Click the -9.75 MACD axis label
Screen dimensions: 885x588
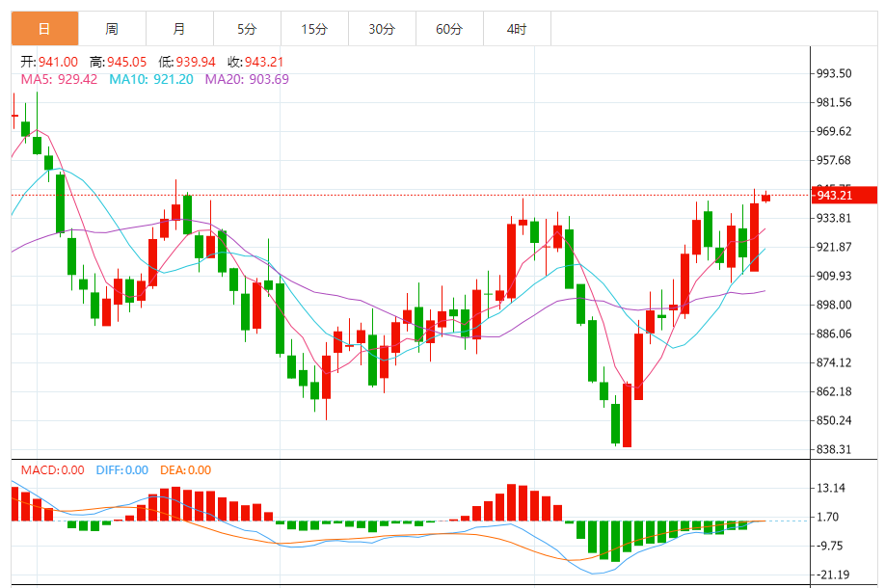point(830,546)
